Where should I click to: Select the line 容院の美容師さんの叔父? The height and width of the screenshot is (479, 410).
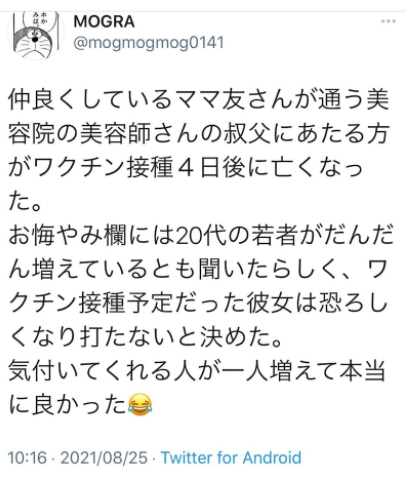[199, 133]
